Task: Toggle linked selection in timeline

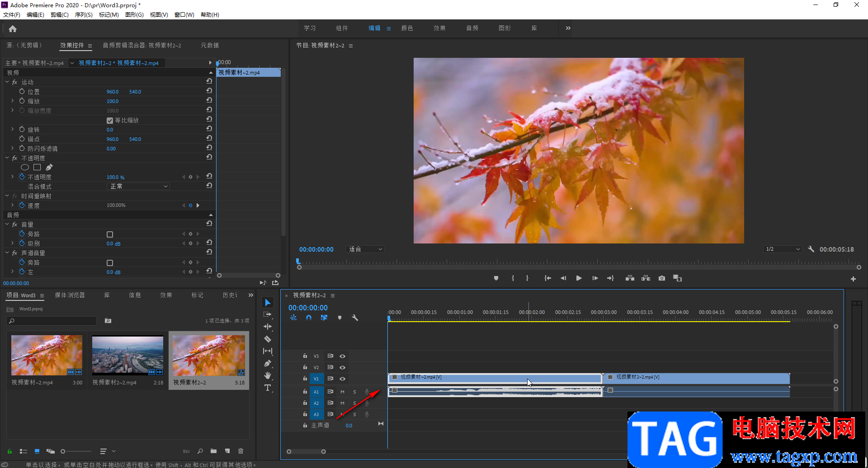Action: click(x=324, y=318)
